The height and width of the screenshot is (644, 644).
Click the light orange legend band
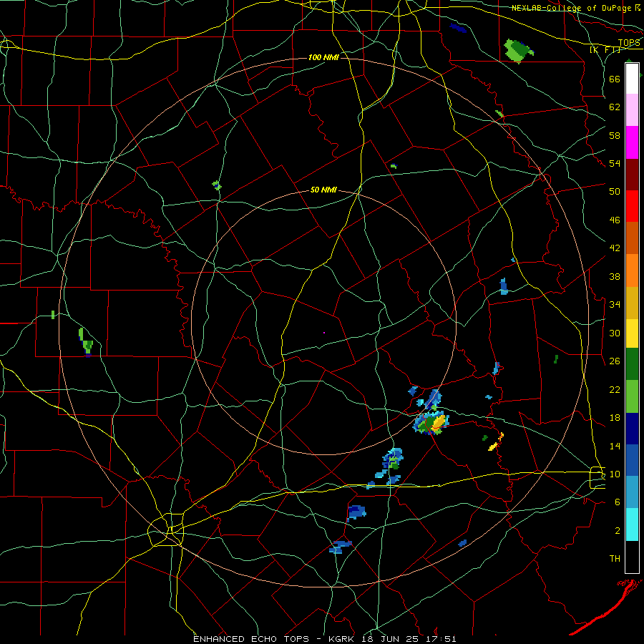click(x=632, y=270)
